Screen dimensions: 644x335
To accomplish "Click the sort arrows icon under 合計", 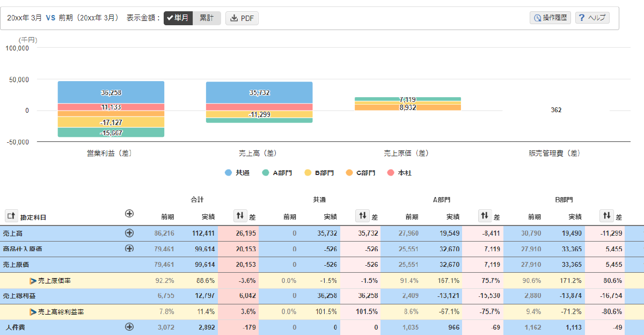I will [x=240, y=216].
